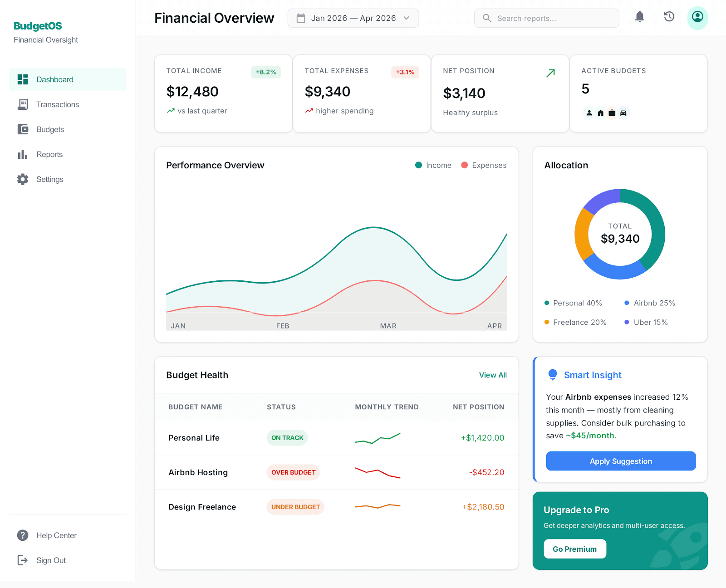Click the car icon under Active Budgets
726x588 pixels.
[623, 113]
